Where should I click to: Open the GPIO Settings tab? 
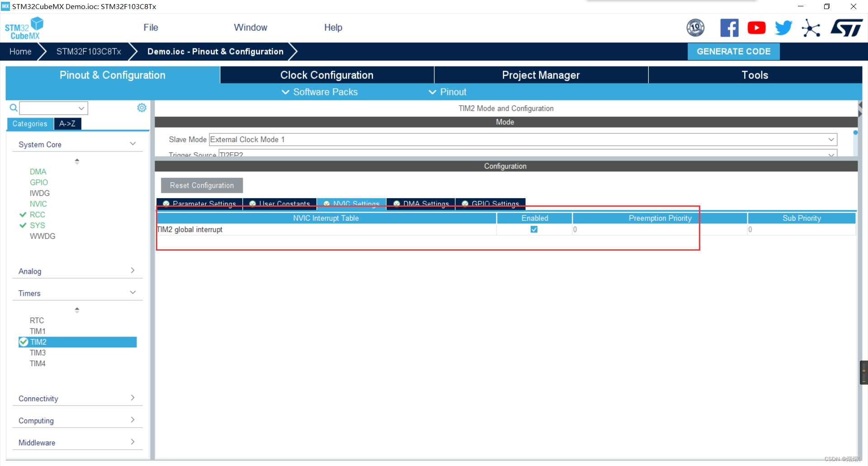[x=491, y=204]
